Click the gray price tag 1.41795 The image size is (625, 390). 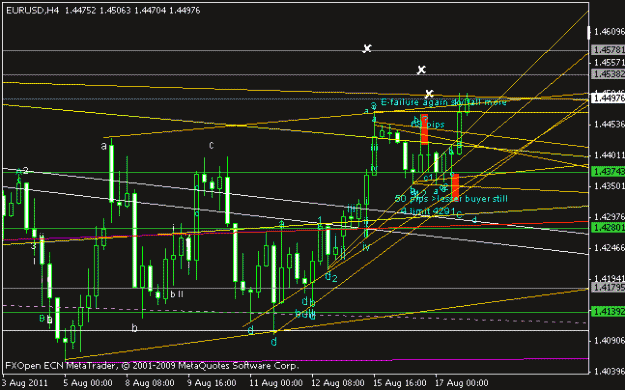click(x=608, y=287)
